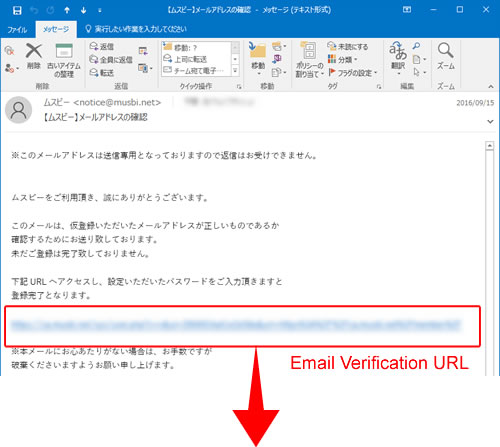Click the Redo icon in the title bar

pos(50,10)
